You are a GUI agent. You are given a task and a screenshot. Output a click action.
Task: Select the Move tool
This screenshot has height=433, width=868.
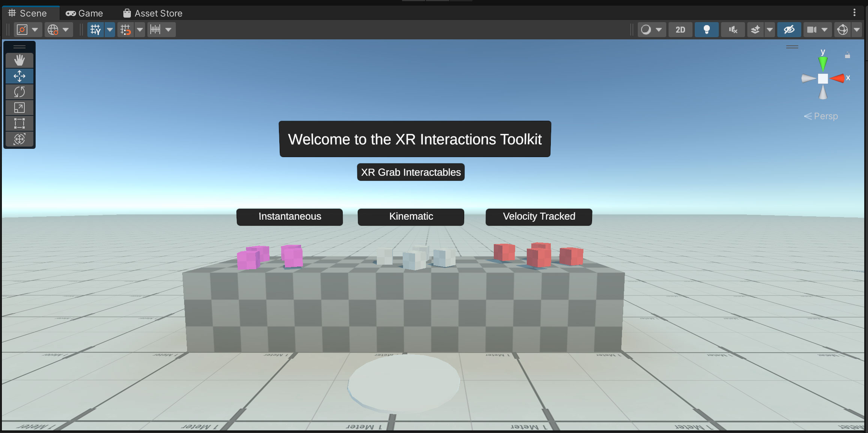[19, 76]
